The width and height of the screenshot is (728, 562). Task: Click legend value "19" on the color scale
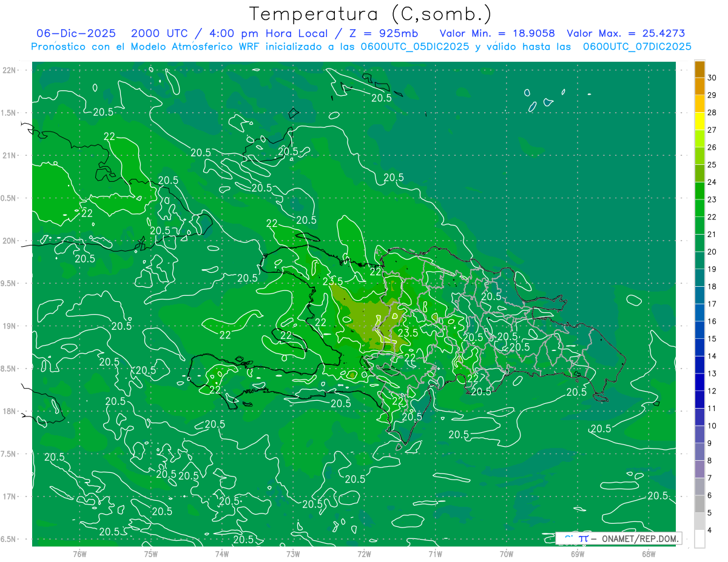click(x=712, y=269)
